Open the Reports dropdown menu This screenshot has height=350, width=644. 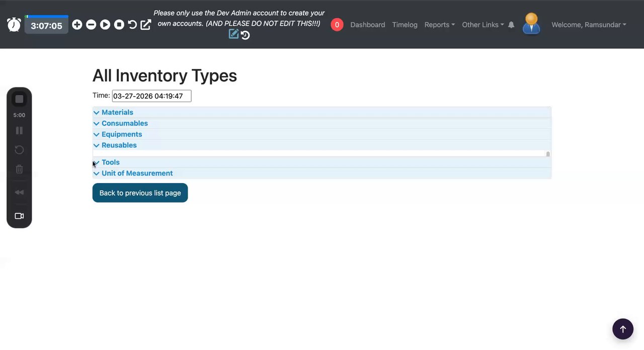click(439, 25)
